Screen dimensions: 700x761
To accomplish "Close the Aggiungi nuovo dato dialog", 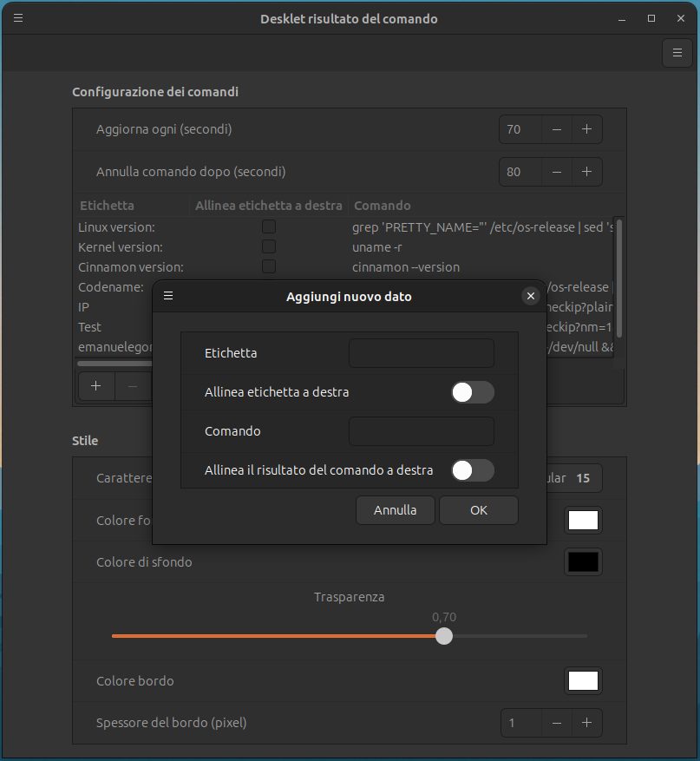I will pos(531,296).
